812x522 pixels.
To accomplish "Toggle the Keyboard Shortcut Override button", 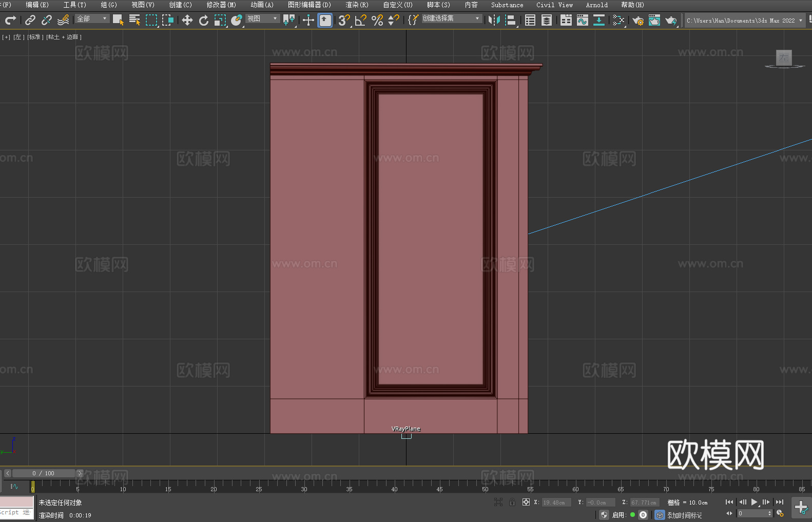I will tap(325, 20).
